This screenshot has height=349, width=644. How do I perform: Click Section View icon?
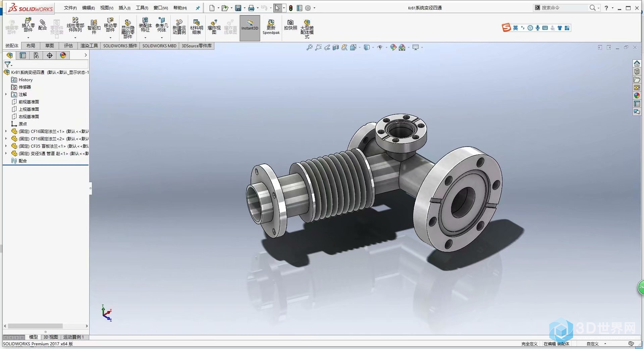click(336, 47)
